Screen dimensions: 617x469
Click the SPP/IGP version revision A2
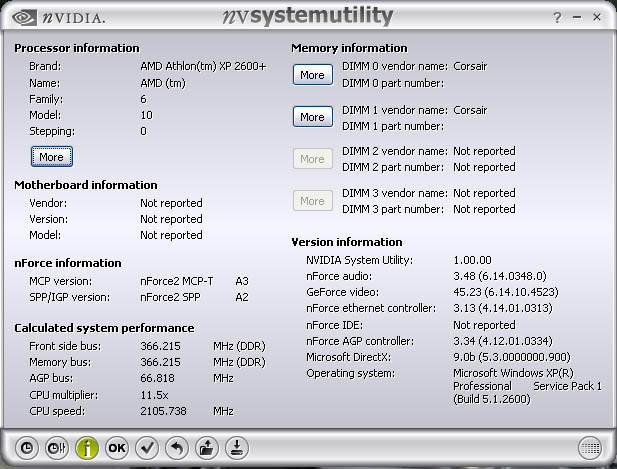coord(242,297)
